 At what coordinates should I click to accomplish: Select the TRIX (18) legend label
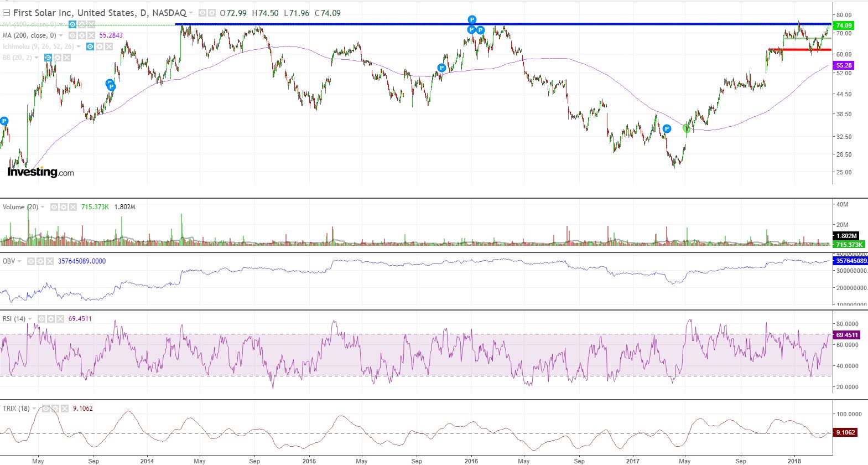click(x=17, y=409)
